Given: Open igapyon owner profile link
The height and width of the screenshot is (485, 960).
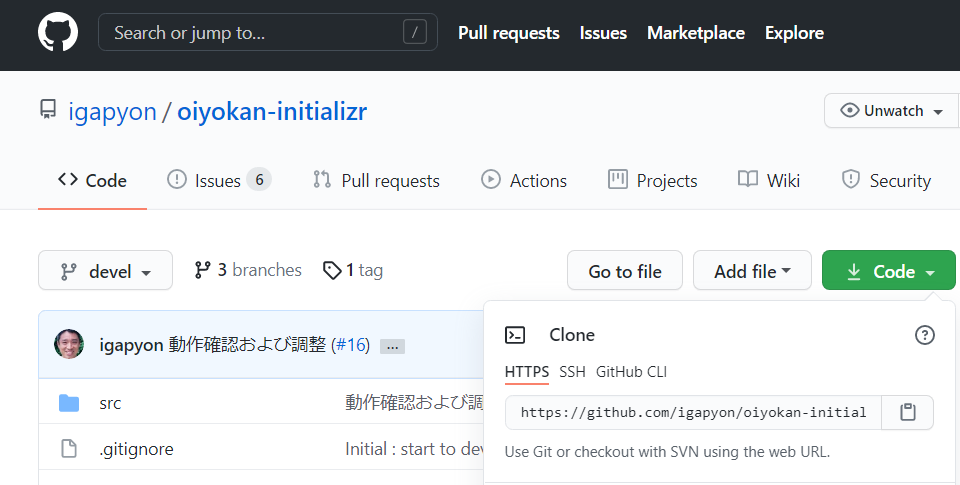Looking at the screenshot, I should (x=113, y=112).
